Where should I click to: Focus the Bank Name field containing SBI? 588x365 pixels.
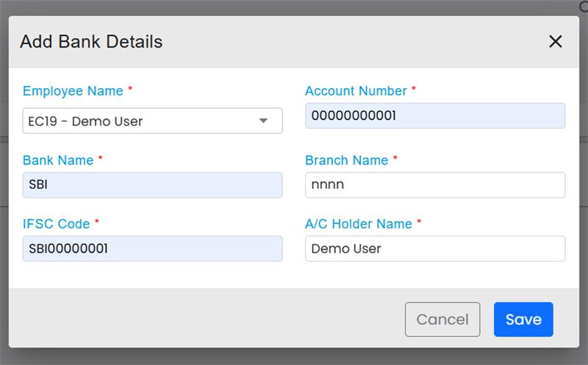tap(152, 185)
